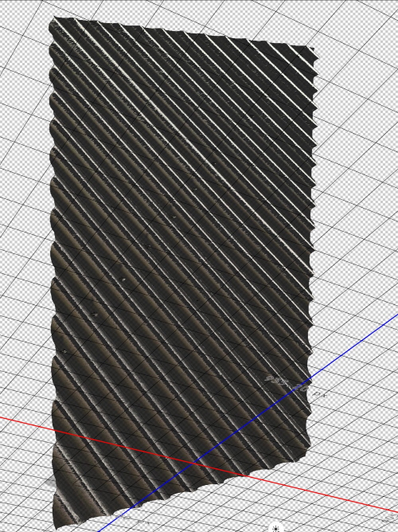
Task: Click the origin where red and blue axes cross
Action: point(193,463)
